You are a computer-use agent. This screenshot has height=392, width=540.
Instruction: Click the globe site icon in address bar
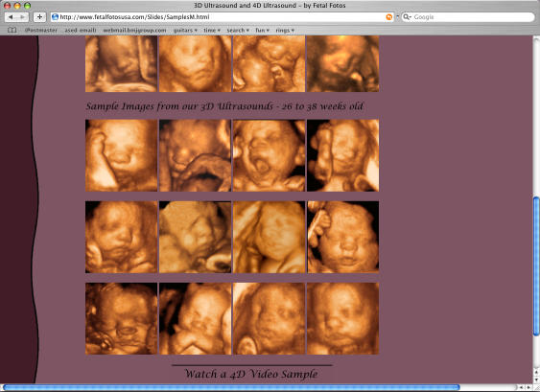[x=55, y=17]
